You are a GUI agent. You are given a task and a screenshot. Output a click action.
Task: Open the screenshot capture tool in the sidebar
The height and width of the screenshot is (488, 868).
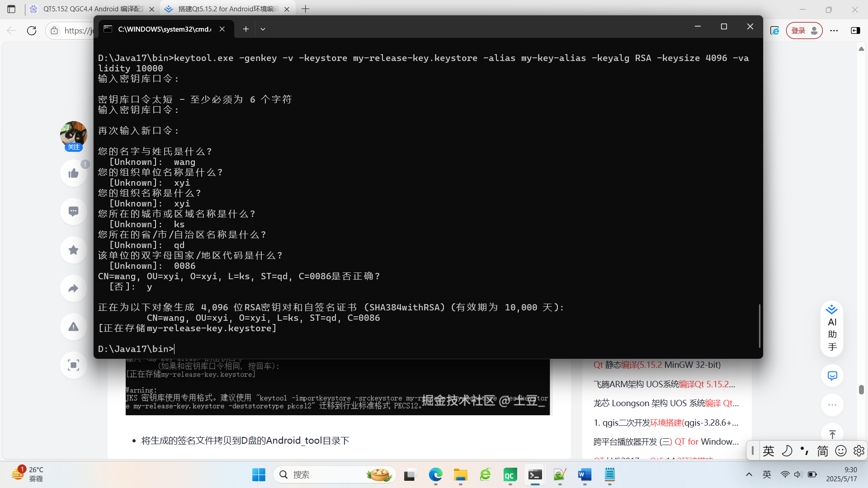click(73, 365)
